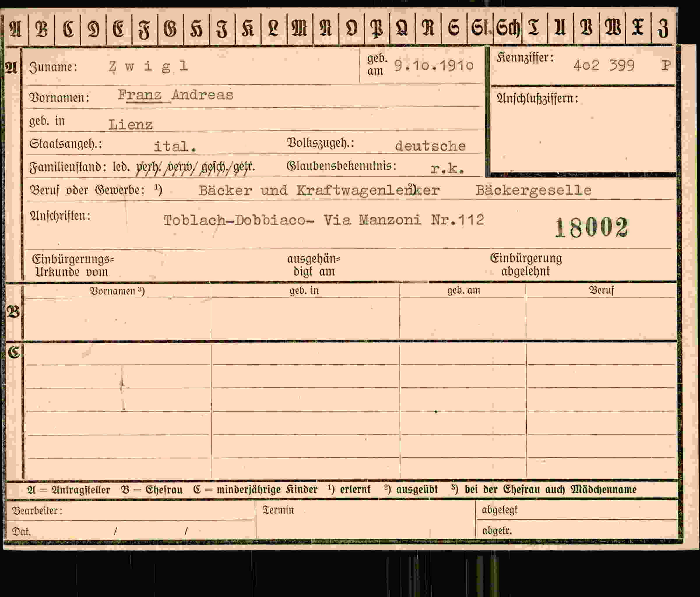Image resolution: width=700 pixels, height=597 pixels.
Task: Click the 'Bearbeiter:' label
Action: (37, 510)
